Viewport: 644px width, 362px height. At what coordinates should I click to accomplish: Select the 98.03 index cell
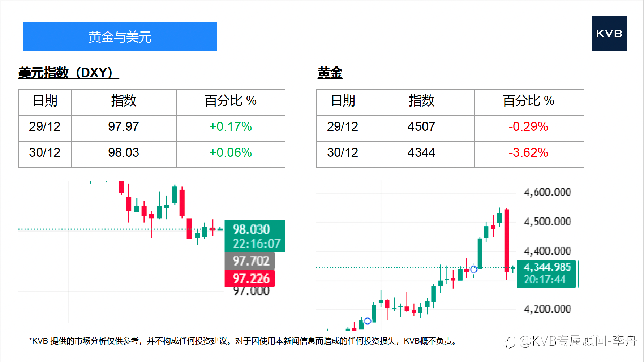(x=123, y=153)
